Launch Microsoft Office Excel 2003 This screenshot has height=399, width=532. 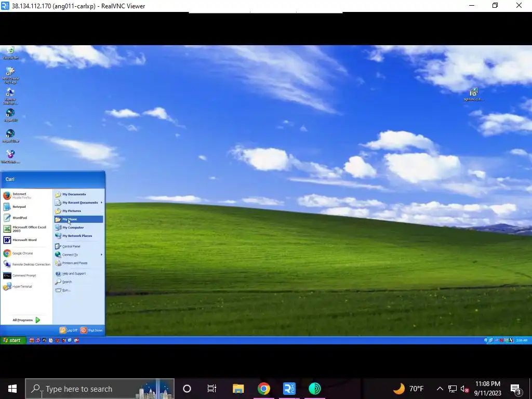click(x=26, y=229)
